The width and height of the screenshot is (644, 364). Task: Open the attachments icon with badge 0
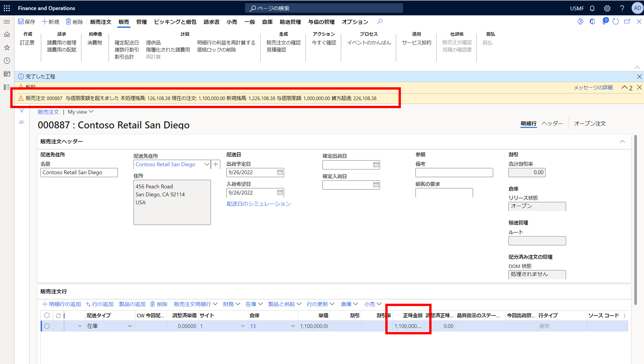[605, 21]
